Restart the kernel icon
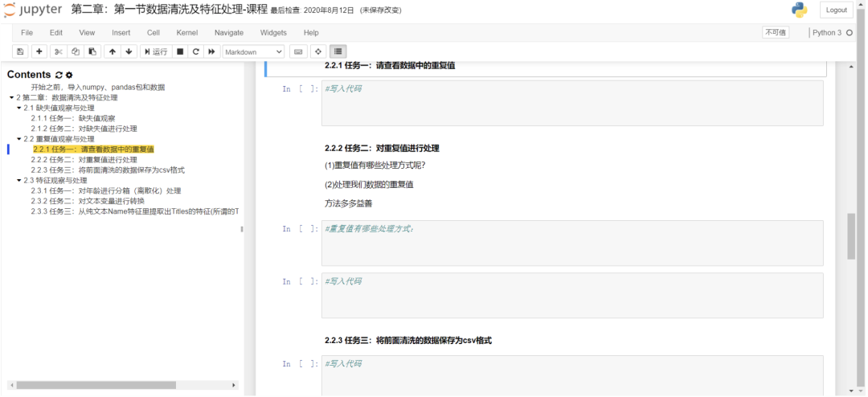 click(195, 51)
